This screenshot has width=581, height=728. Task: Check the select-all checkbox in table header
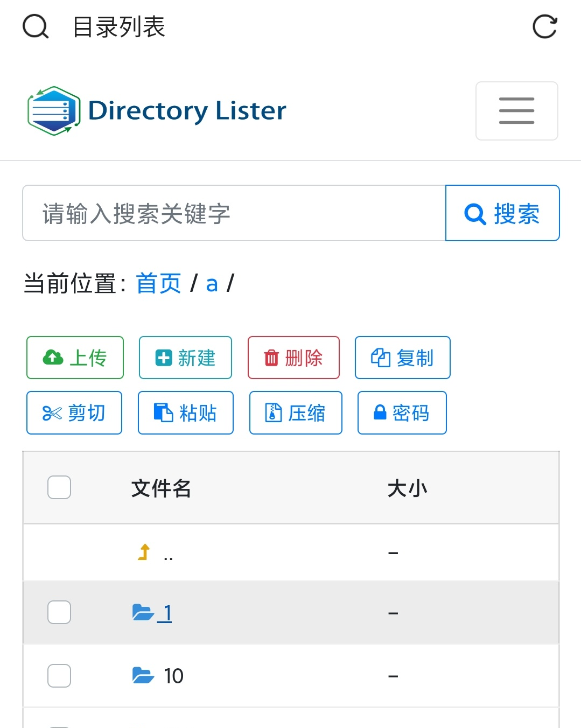click(58, 487)
